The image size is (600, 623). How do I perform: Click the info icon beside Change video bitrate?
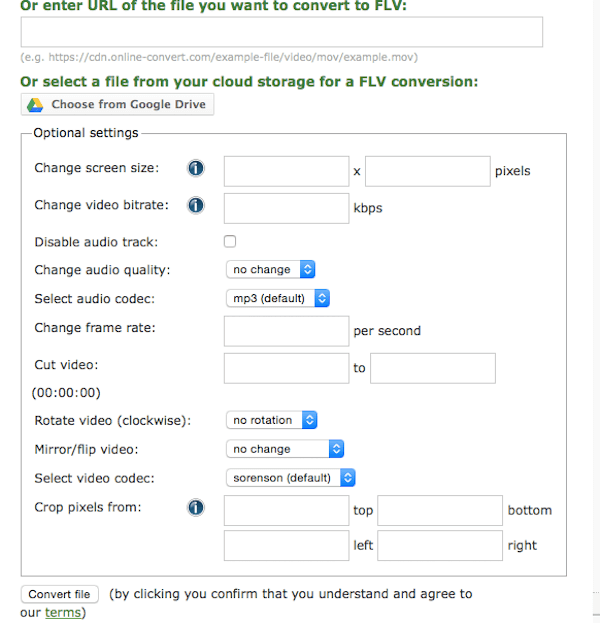pos(195,205)
